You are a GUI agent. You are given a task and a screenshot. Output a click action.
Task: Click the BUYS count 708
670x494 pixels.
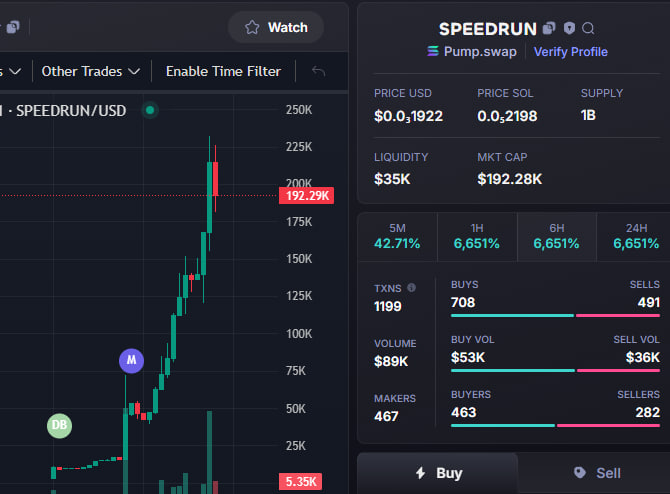(463, 303)
